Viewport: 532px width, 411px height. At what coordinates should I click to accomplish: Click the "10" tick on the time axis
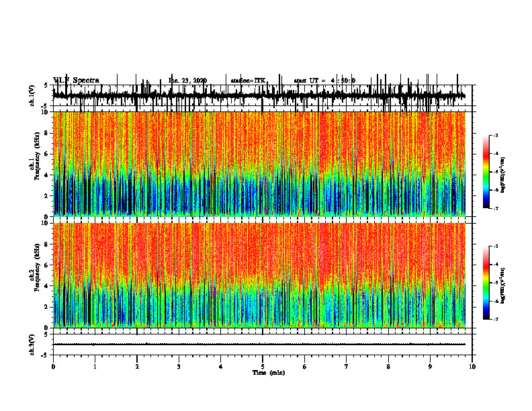pyautogui.click(x=472, y=367)
